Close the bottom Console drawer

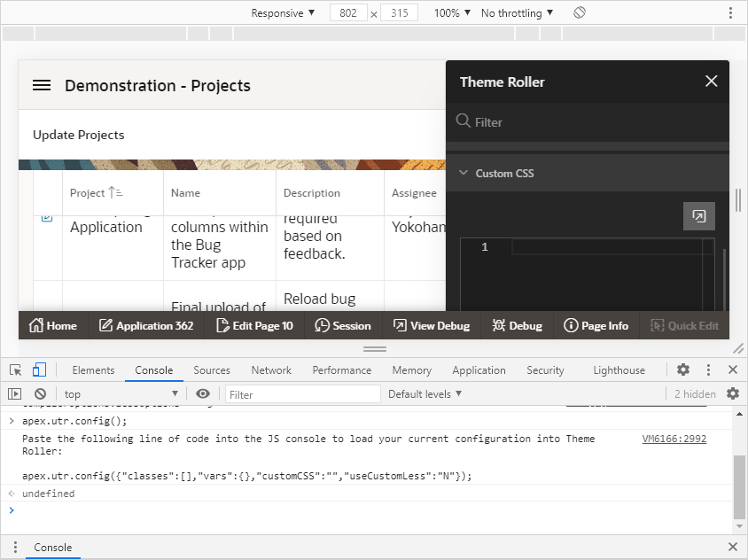click(x=733, y=547)
